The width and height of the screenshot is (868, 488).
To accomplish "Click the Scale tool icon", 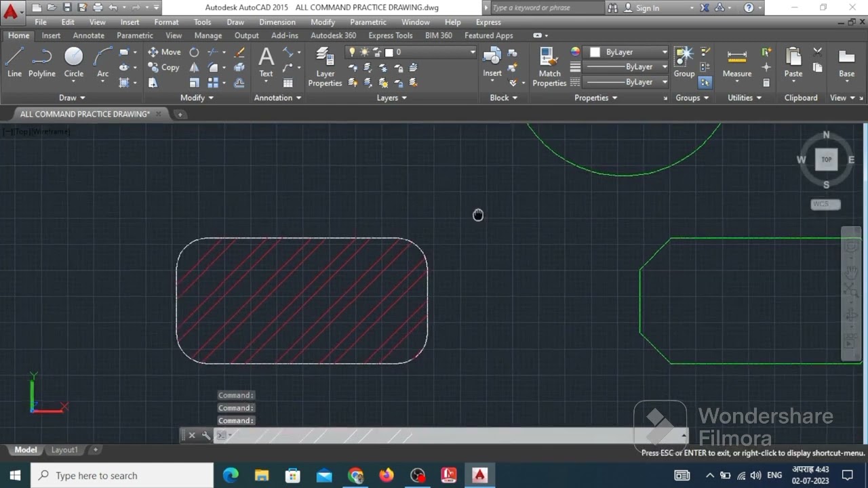I will (194, 83).
